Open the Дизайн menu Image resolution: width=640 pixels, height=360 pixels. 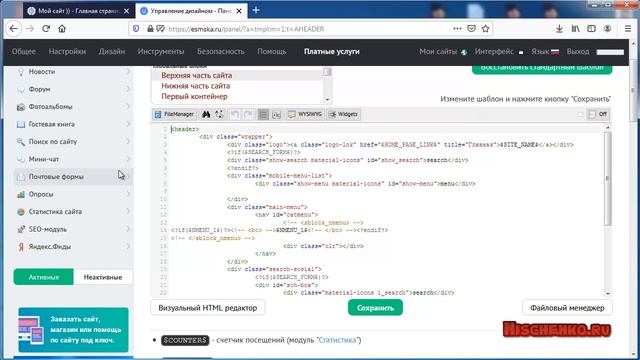(x=112, y=52)
